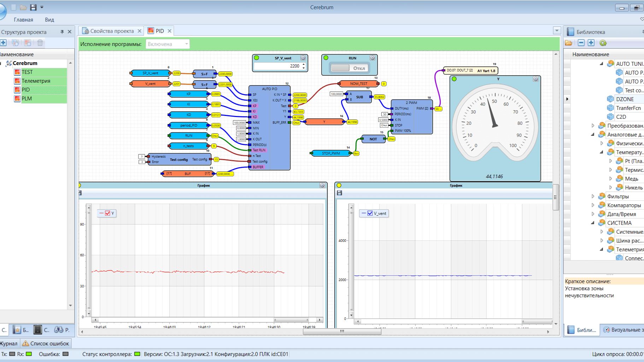Open the SP_V_vent widget settings gear

[x=303, y=58]
